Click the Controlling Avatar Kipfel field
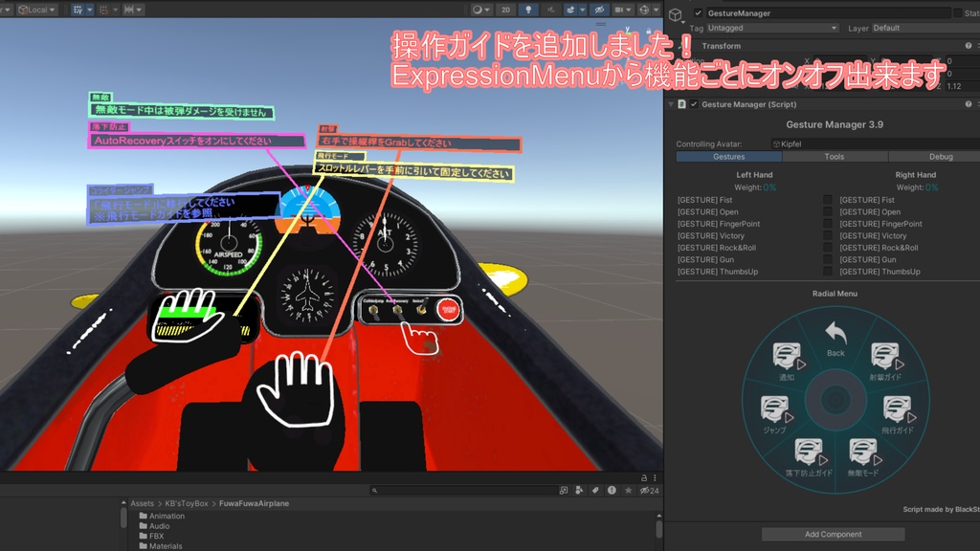The image size is (980, 551). click(x=875, y=143)
